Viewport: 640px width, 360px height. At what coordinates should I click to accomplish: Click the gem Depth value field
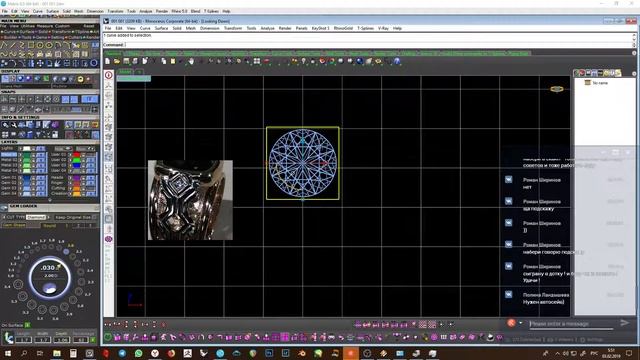click(x=62, y=340)
